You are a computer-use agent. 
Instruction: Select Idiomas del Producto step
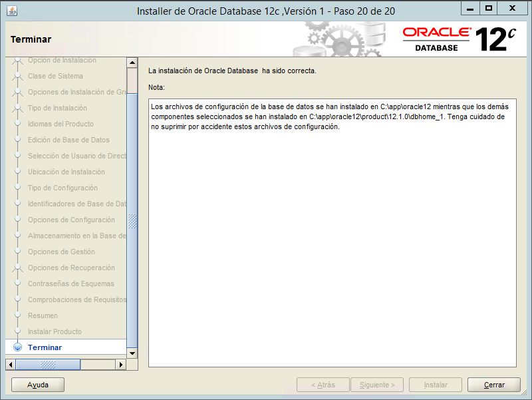click(x=61, y=124)
